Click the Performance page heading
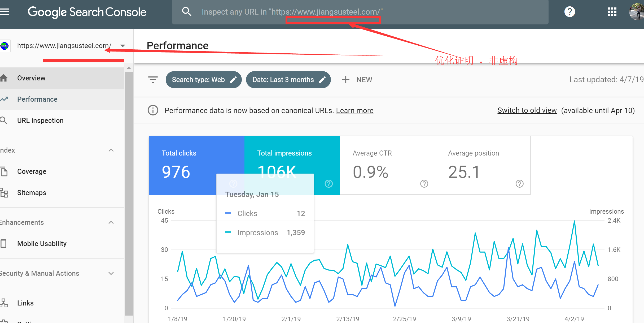 pos(178,46)
